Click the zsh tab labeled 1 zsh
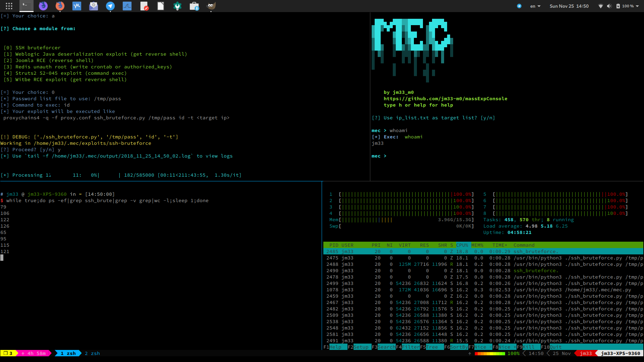Screen dimensions: 644x362 click(68, 353)
